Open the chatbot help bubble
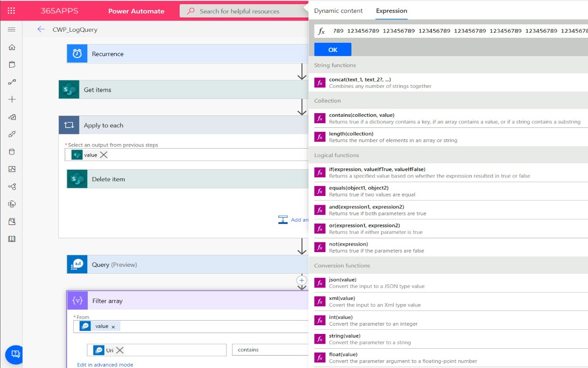The image size is (588, 368). (x=15, y=354)
